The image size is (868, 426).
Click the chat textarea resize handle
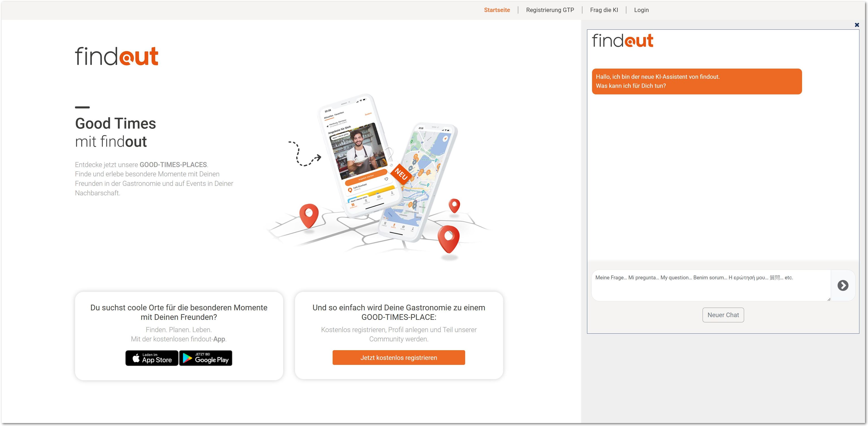pos(829,299)
